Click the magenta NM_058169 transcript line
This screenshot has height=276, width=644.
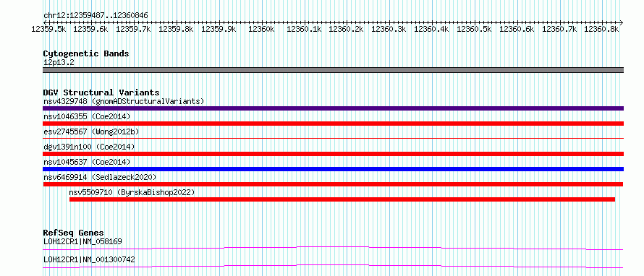coord(333,248)
